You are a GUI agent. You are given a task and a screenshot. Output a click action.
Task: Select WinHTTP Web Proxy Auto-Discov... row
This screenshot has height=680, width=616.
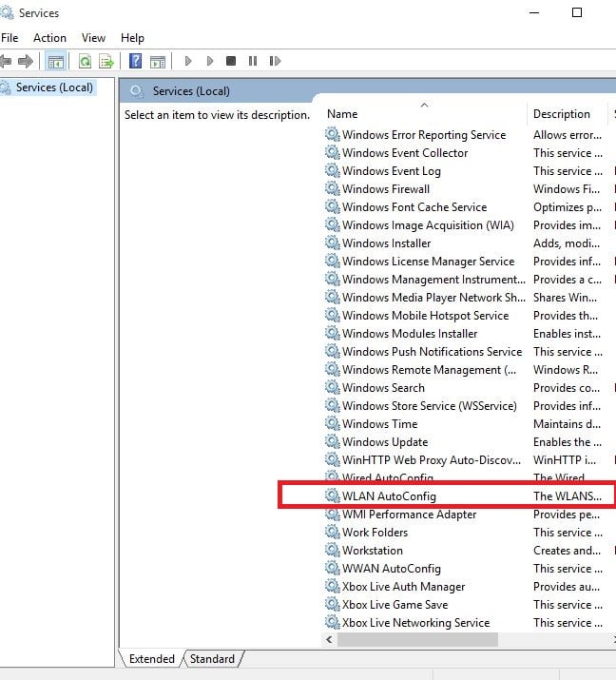[432, 460]
